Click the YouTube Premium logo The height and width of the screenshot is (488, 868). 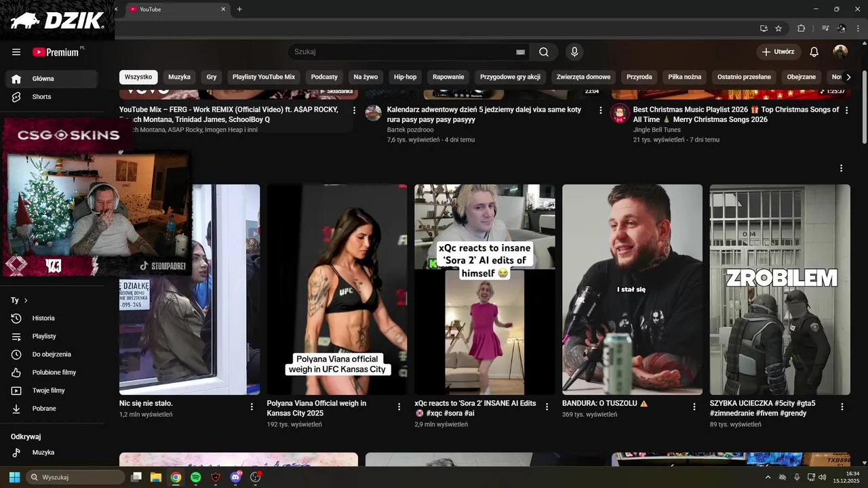(57, 52)
